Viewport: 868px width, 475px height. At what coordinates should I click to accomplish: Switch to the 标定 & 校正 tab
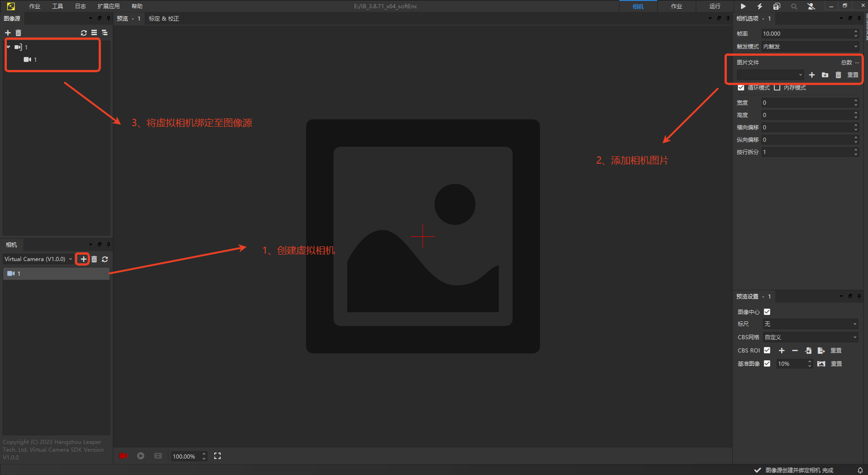pos(164,19)
